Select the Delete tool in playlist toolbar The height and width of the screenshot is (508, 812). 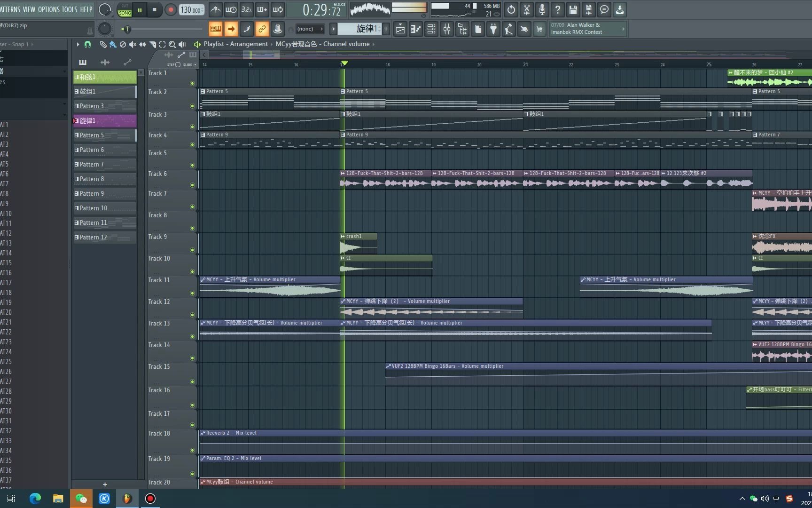click(x=123, y=44)
